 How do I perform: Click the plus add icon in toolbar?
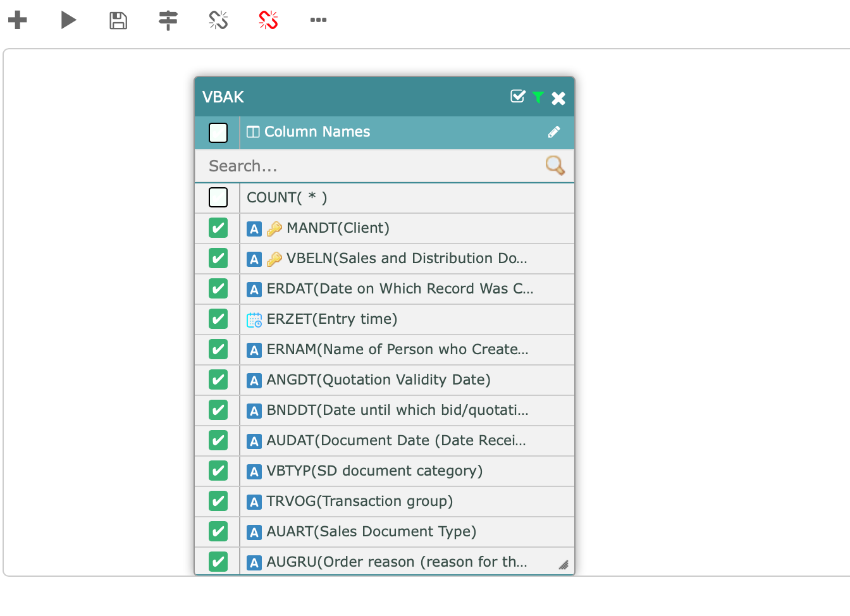(18, 20)
